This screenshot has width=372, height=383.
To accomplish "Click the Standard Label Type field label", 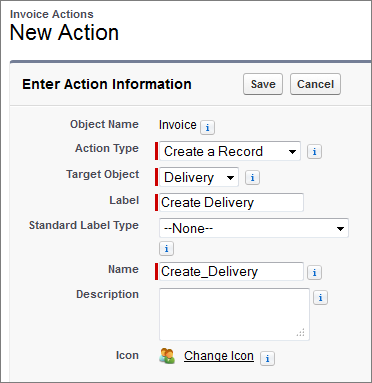I will (84, 225).
